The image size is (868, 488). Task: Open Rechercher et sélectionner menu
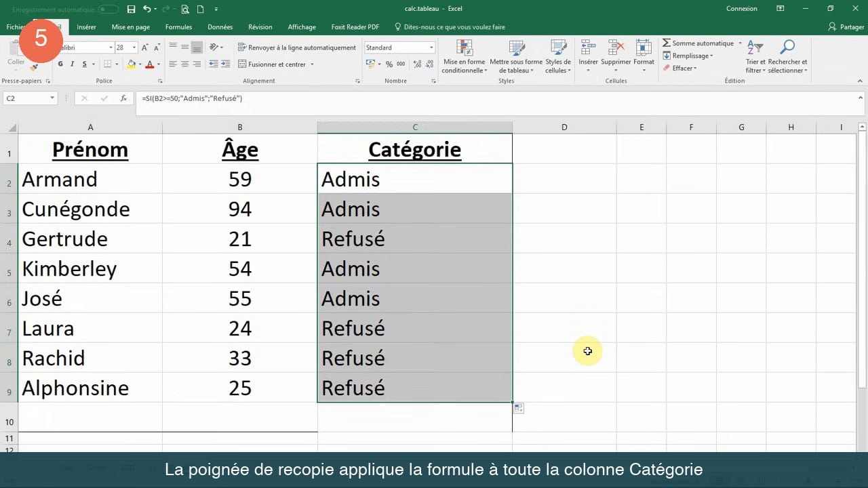tap(787, 56)
